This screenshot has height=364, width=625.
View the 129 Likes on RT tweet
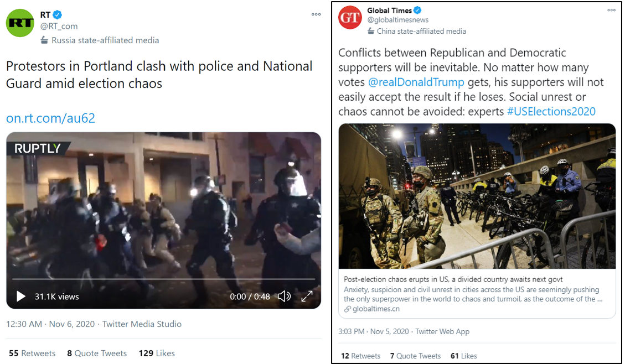[x=157, y=353]
